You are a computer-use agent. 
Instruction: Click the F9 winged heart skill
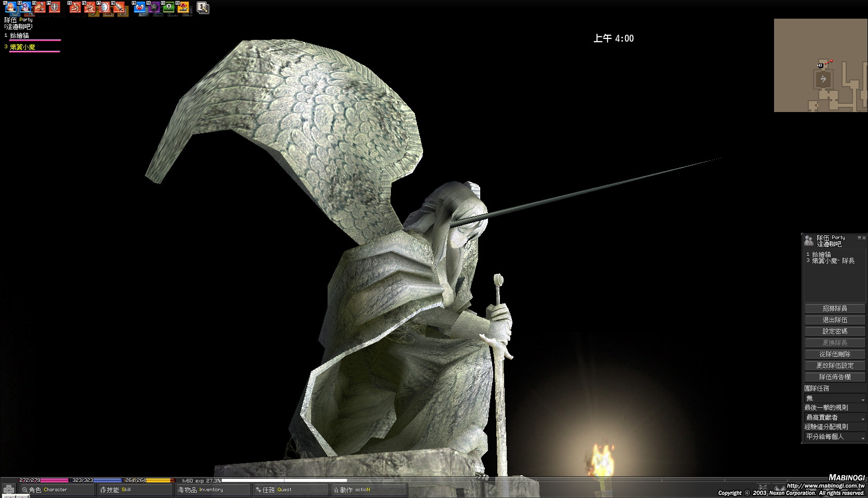(139, 7)
